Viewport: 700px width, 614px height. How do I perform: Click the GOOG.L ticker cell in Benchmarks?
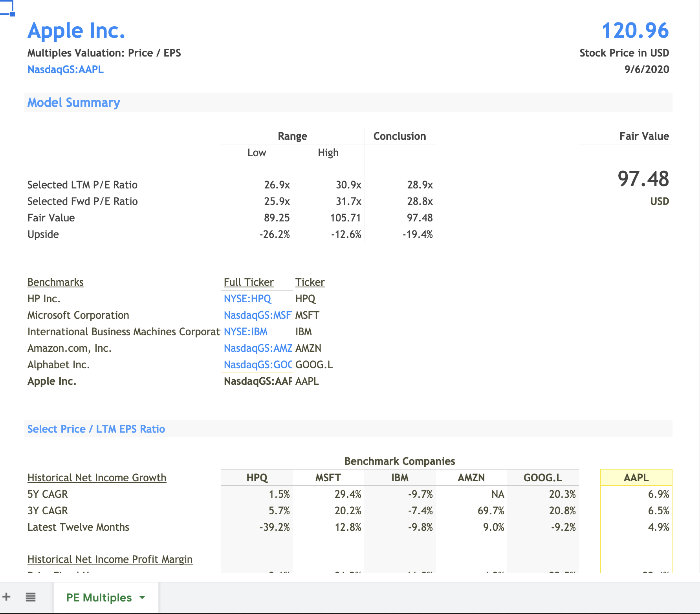314,365
